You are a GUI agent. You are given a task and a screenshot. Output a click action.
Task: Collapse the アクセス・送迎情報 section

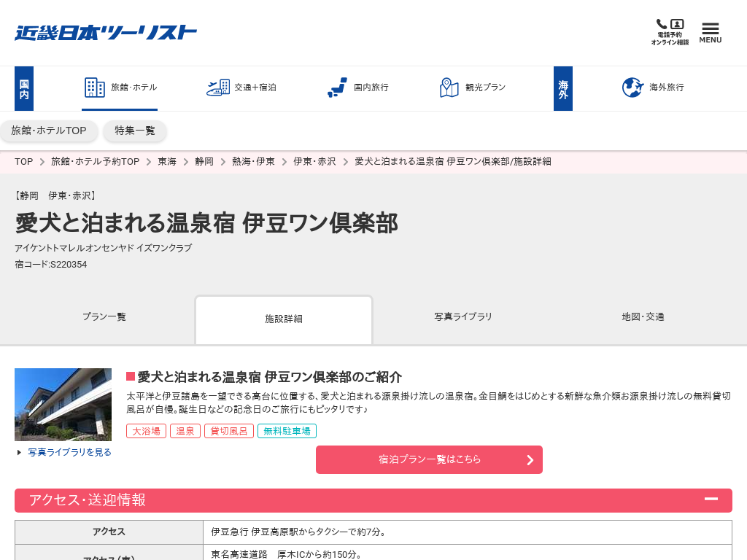click(373, 500)
